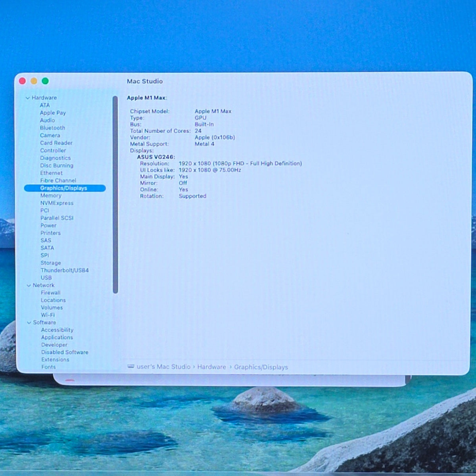The image size is (476, 476).
Task: Click the Apple M1 Max heading
Action: coord(147,98)
